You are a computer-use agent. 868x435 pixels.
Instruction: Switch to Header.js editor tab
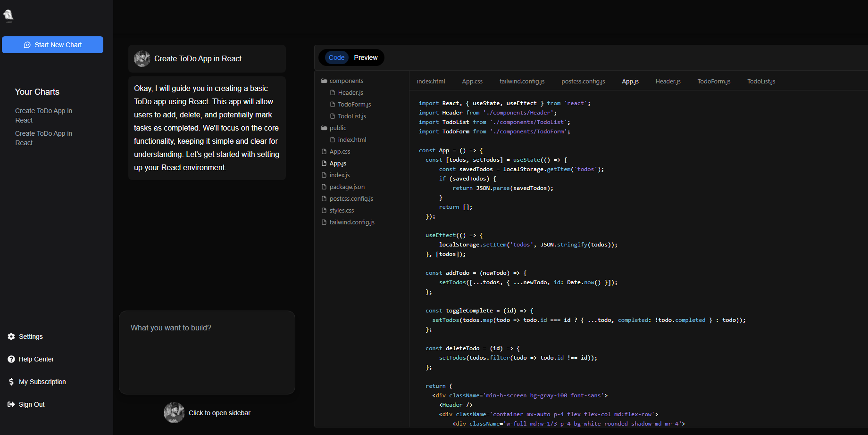(668, 82)
